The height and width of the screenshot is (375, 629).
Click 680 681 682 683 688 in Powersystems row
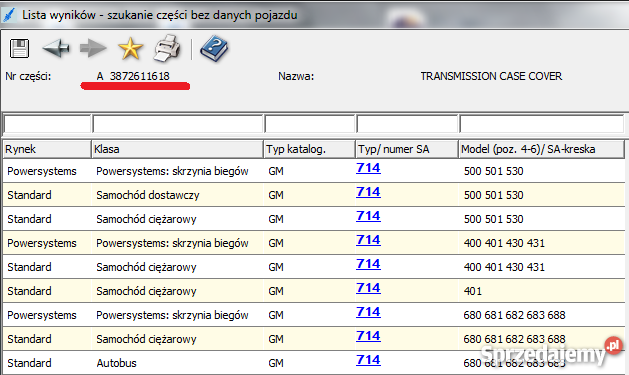pos(514,315)
